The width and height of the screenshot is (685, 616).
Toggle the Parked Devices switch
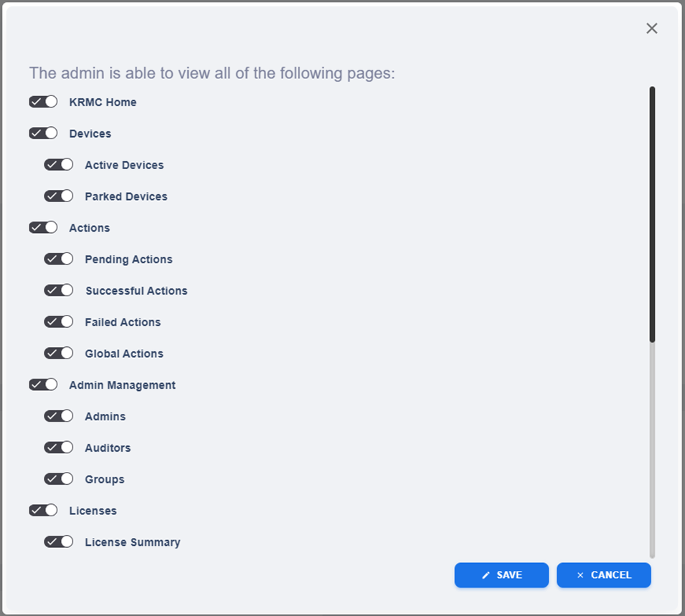click(59, 196)
